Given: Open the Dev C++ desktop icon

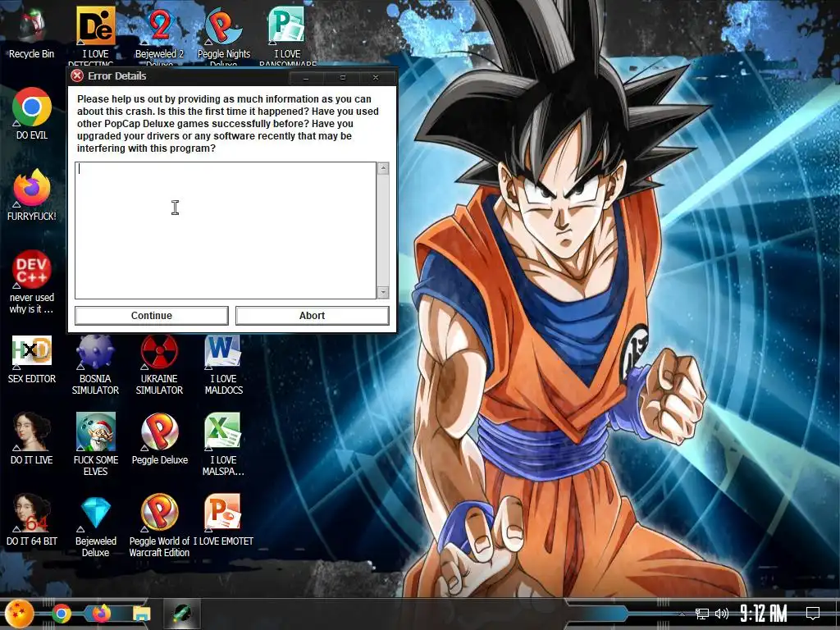Looking at the screenshot, I should point(32,269).
